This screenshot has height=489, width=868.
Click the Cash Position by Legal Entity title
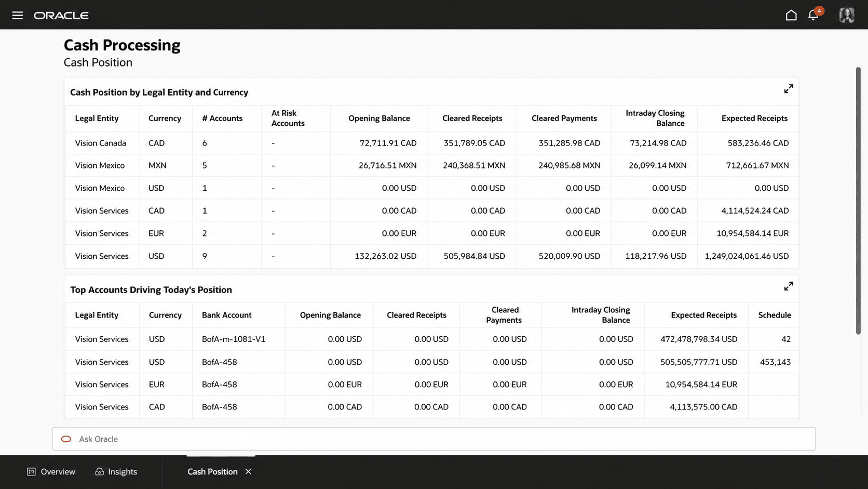click(x=159, y=92)
